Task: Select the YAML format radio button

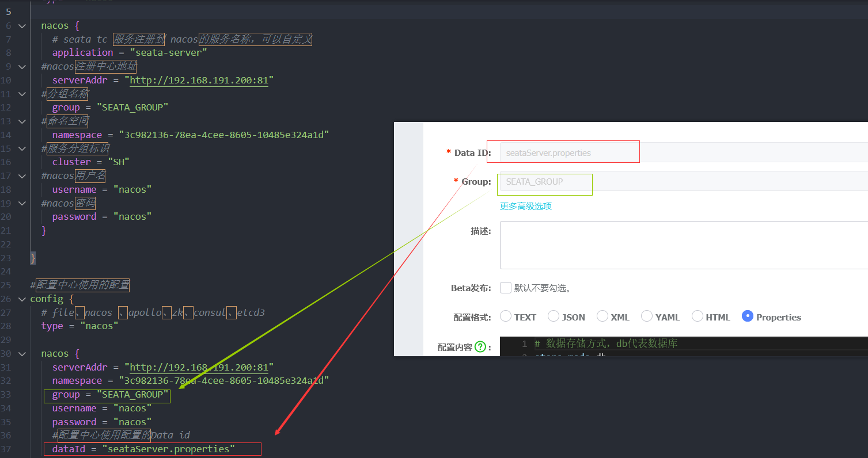Action: click(x=647, y=316)
